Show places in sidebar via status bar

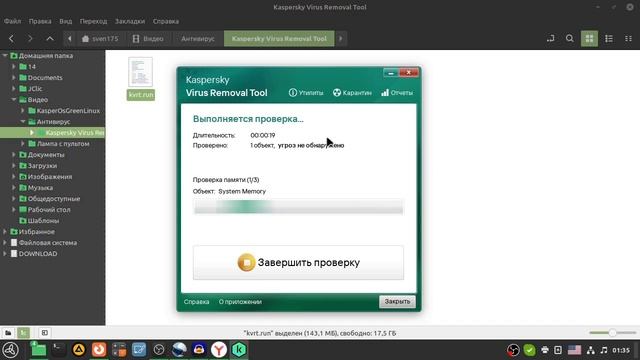pos(8,333)
